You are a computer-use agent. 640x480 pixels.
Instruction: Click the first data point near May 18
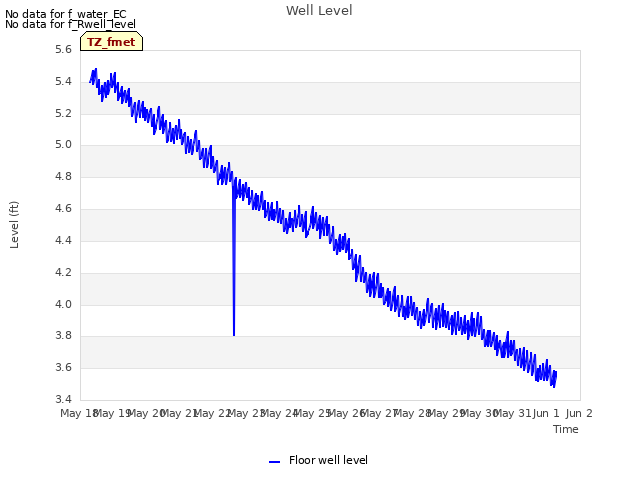pyautogui.click(x=90, y=82)
